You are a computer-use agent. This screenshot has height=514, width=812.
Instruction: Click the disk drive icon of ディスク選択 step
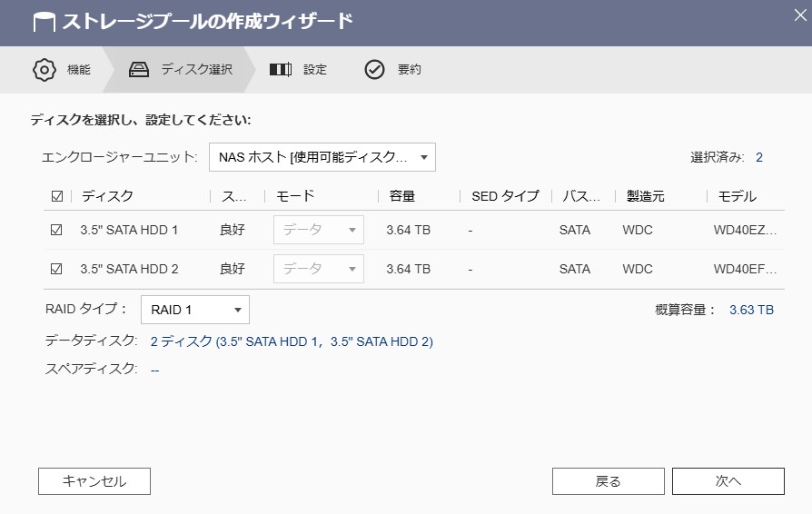pyautogui.click(x=139, y=69)
